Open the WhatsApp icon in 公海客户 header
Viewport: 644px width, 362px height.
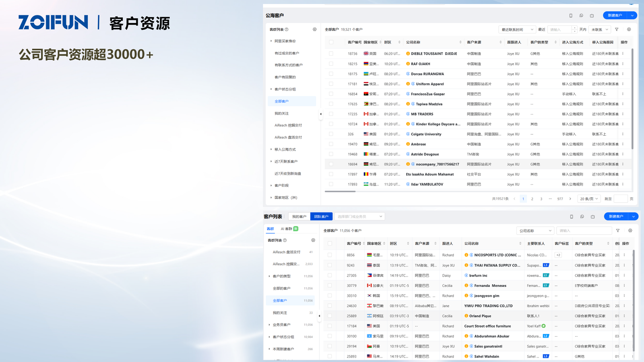582,15
